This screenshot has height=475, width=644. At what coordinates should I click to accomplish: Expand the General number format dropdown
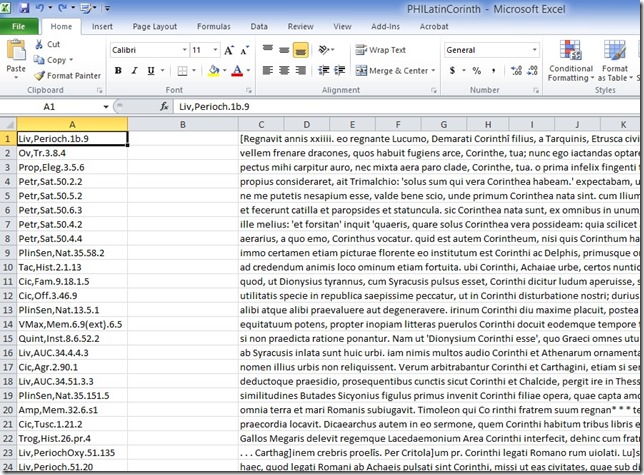[533, 49]
